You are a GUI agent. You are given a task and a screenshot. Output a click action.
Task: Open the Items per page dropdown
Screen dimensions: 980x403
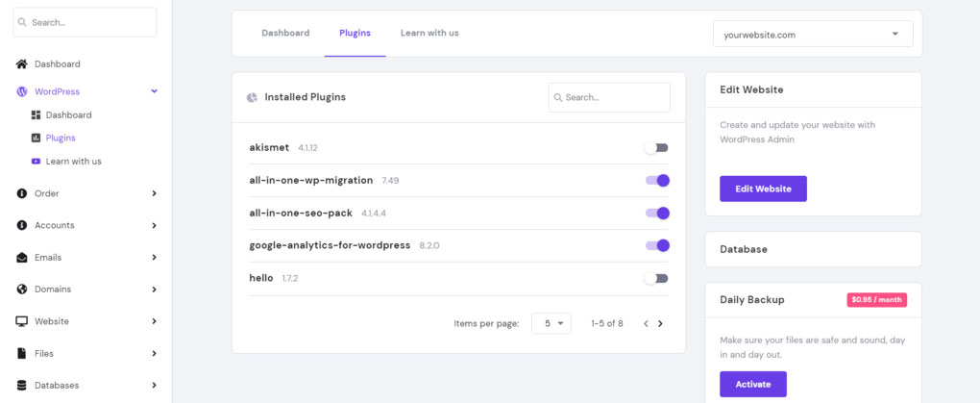point(551,323)
